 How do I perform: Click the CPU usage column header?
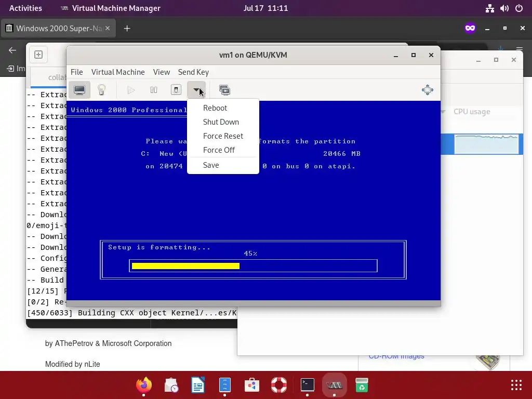(x=472, y=112)
